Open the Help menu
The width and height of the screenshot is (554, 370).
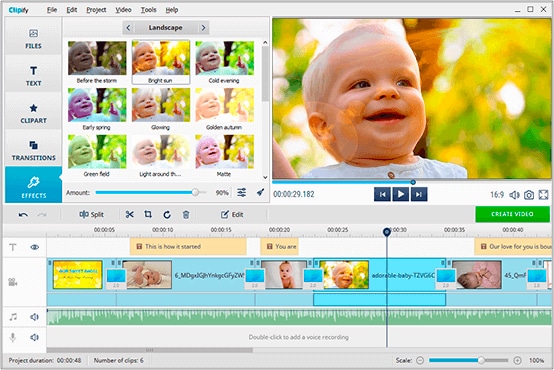(x=172, y=10)
